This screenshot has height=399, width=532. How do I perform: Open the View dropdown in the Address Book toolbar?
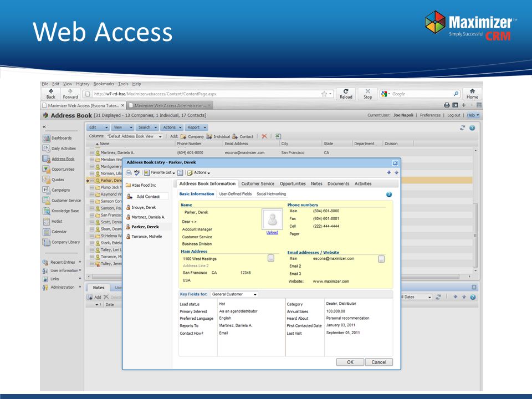coord(123,127)
